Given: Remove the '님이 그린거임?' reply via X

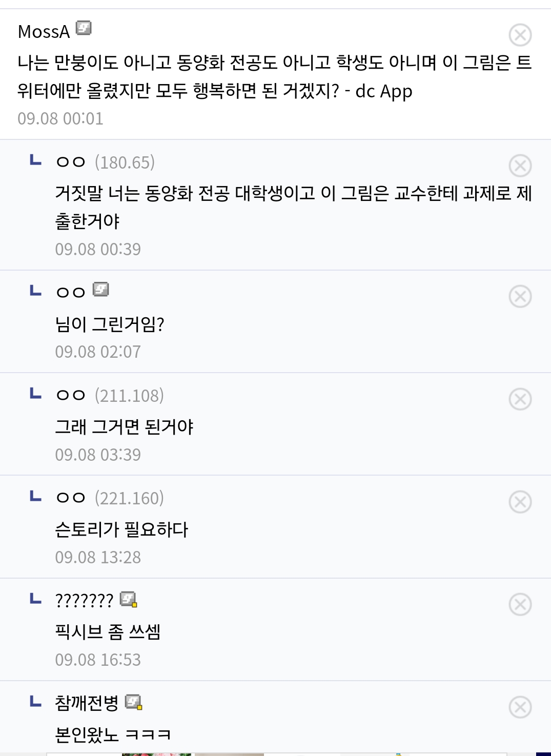Looking at the screenshot, I should pos(520,297).
